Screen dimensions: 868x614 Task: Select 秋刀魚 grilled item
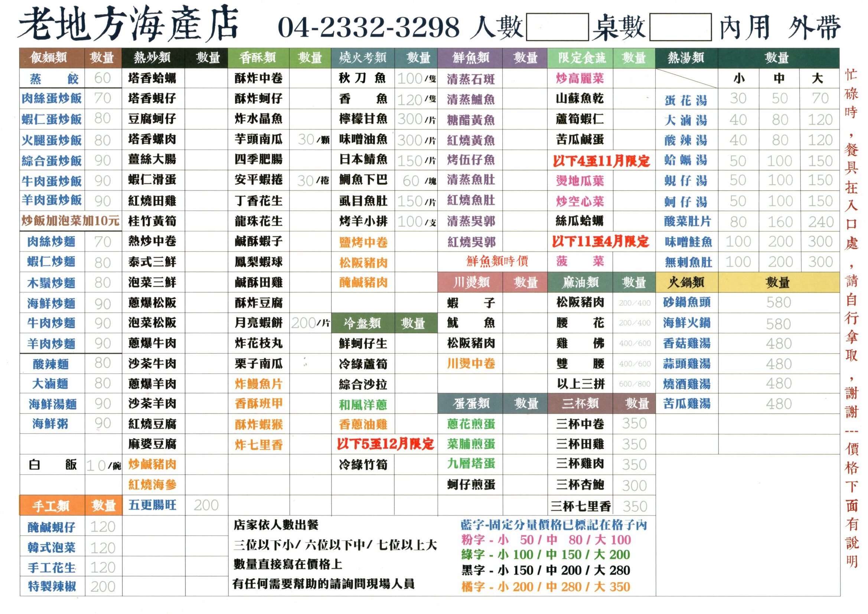tap(362, 78)
